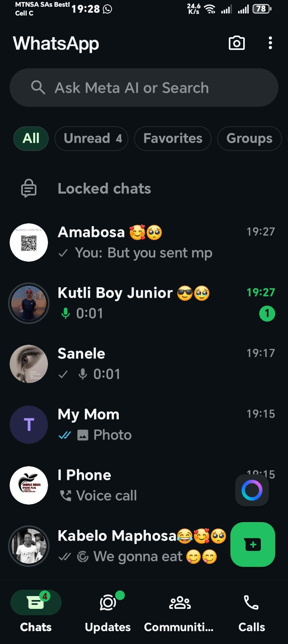The width and height of the screenshot is (288, 644).
Task: Open Kabelo Maphosa's profile picture
Action: tap(29, 546)
